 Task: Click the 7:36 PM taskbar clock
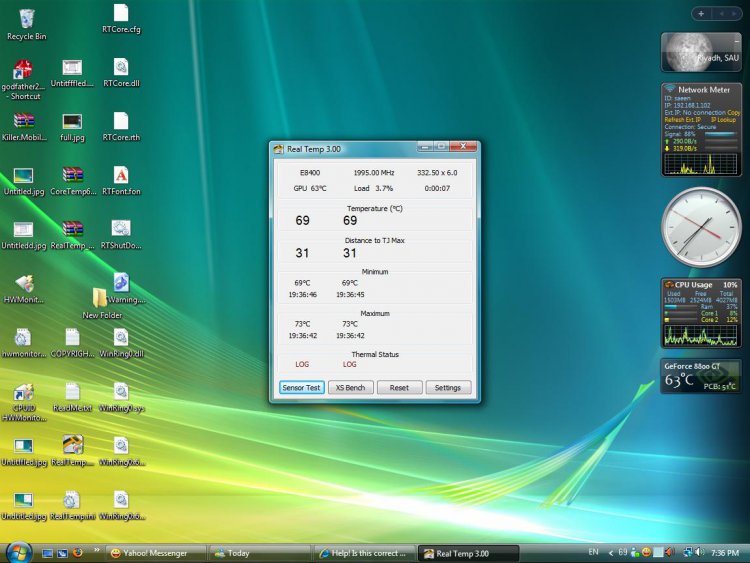click(x=725, y=553)
